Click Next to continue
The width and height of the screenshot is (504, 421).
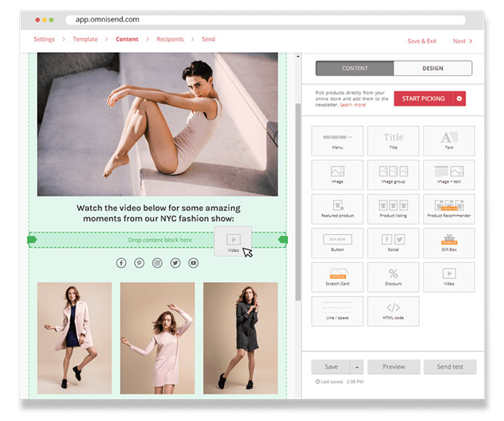click(462, 41)
